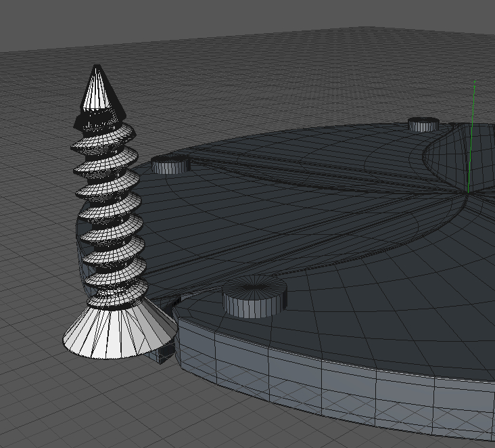Screen dimensions: 495x448
Task: Select the screw's pointed cone tip
Action: 97,90
